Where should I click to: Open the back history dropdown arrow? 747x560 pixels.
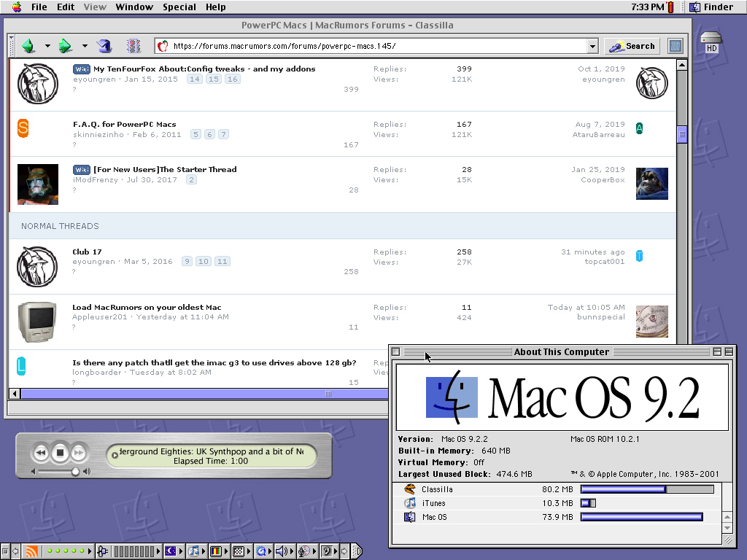point(47,46)
